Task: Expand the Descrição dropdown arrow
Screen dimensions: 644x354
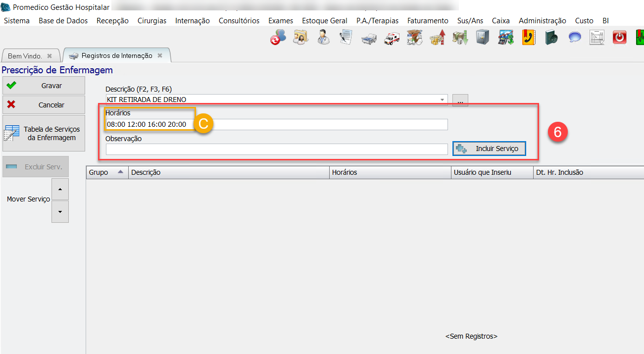Action: [442, 100]
